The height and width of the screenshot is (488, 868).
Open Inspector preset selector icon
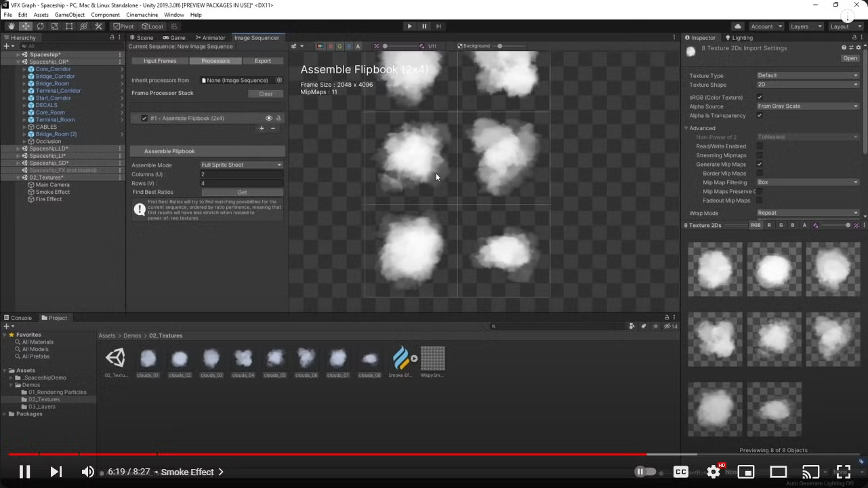(851, 48)
